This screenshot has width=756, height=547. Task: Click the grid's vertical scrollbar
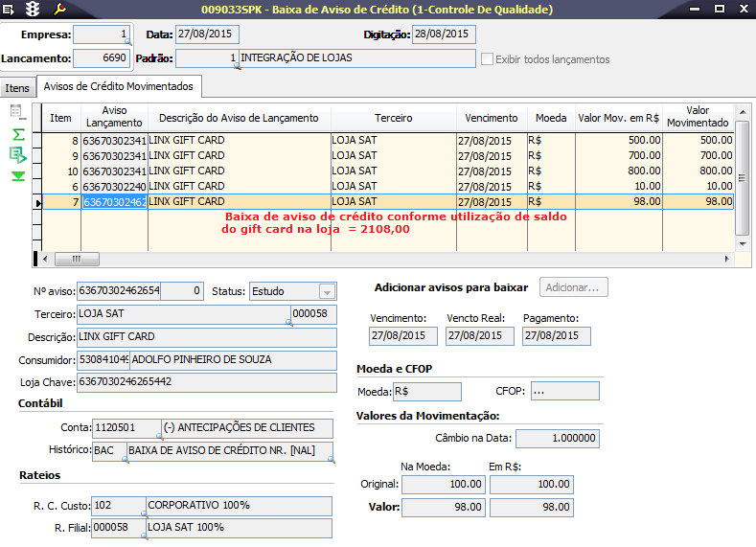coord(742,177)
